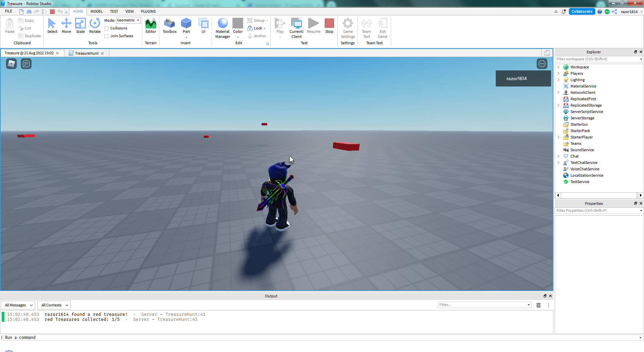644x352 pixels.
Task: Open Material Manager
Action: click(222, 28)
